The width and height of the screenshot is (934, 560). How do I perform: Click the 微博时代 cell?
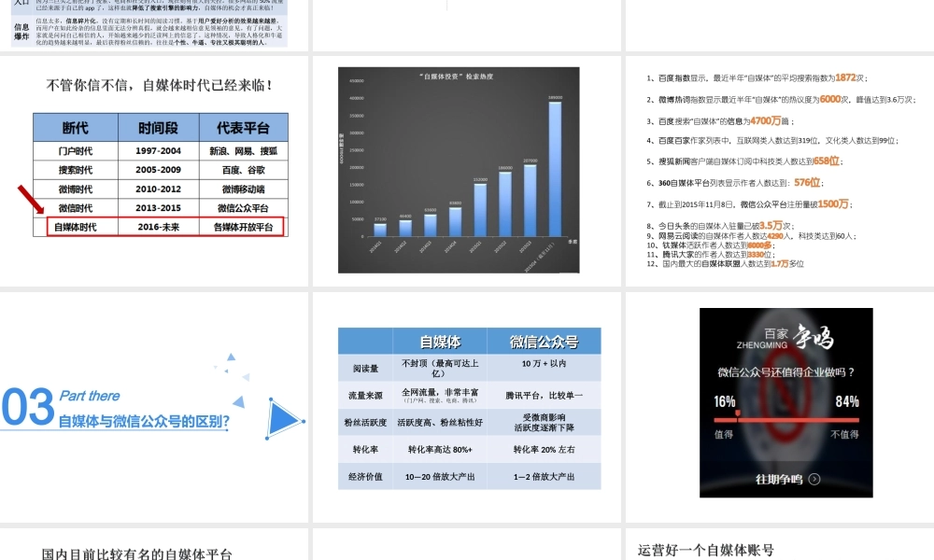click(x=76, y=189)
